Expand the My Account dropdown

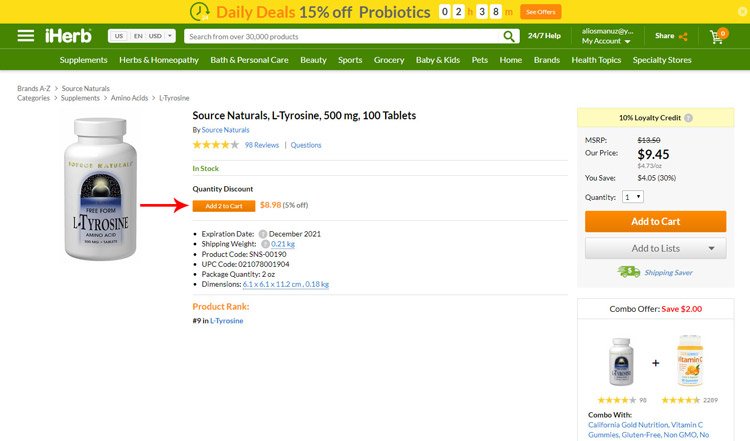606,41
